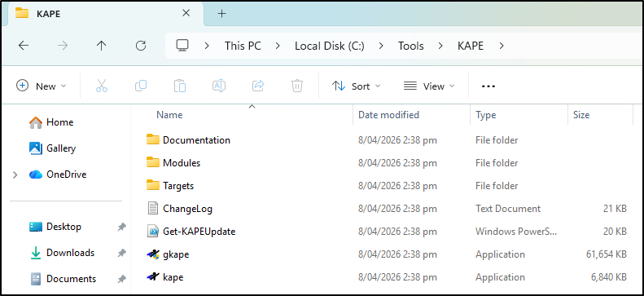Viewport: 644px width, 296px height.
Task: Expand chevron after the PC icon
Action: [x=207, y=46]
